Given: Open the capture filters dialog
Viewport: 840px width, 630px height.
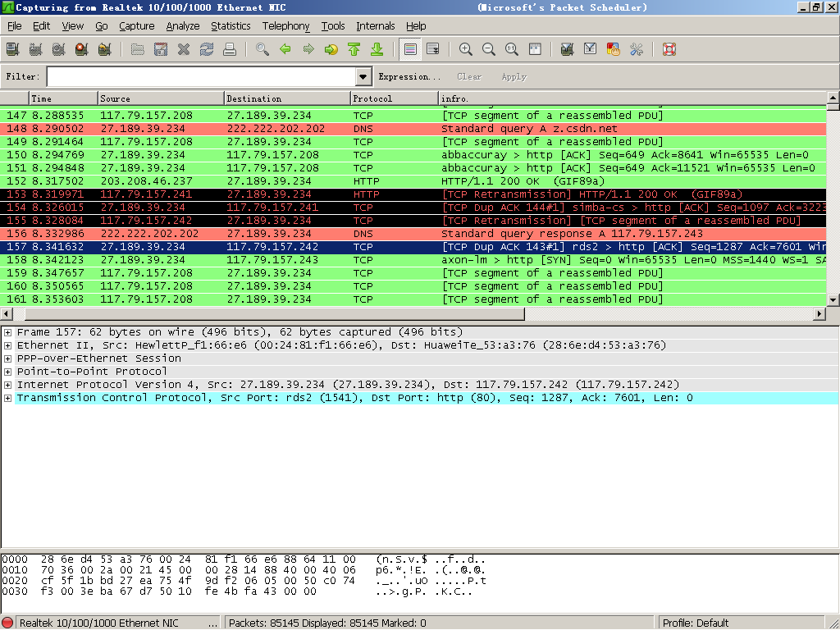Looking at the screenshot, I should [567, 49].
